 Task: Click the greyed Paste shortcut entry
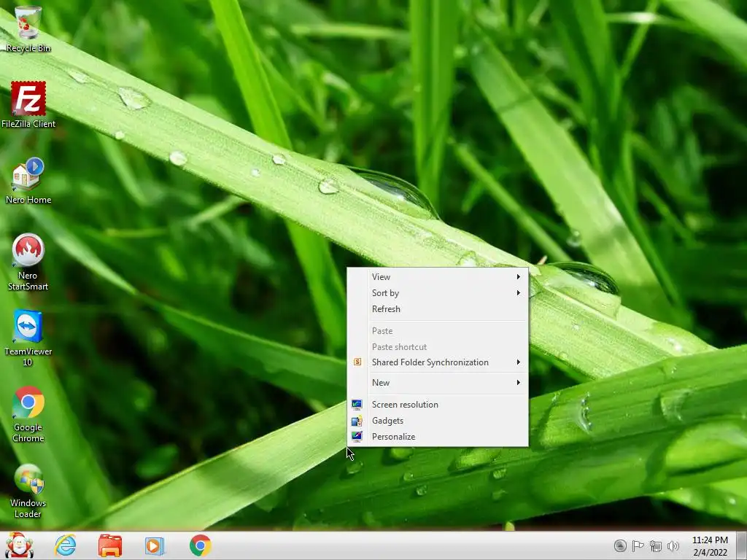coord(438,346)
